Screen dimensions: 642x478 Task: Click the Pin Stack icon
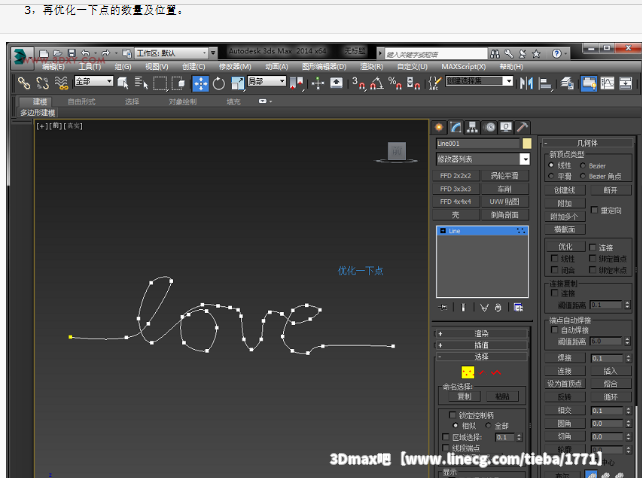[x=443, y=307]
